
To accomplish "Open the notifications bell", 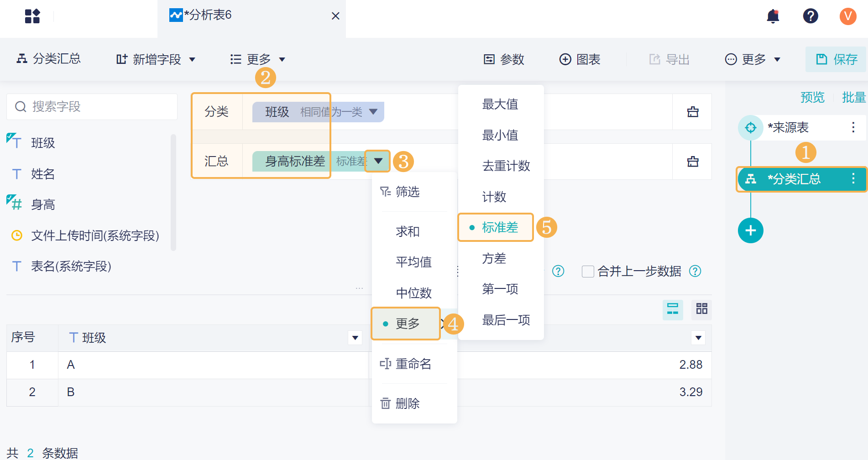I will pyautogui.click(x=773, y=16).
